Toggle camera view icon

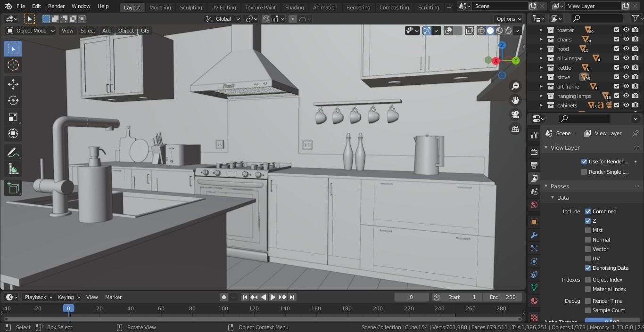pos(515,114)
